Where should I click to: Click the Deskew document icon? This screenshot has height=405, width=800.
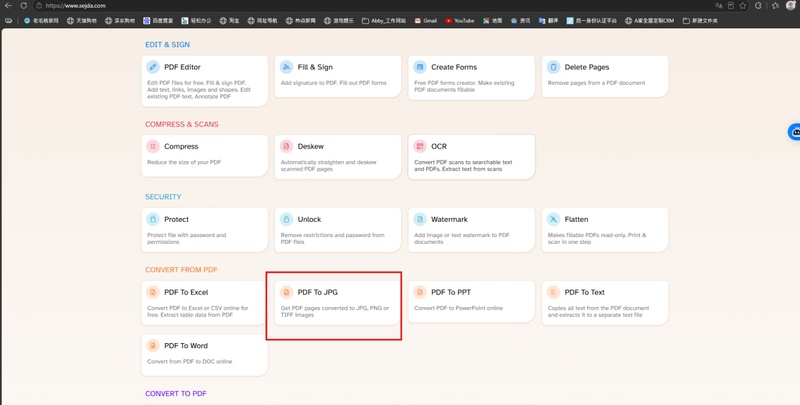pos(286,146)
